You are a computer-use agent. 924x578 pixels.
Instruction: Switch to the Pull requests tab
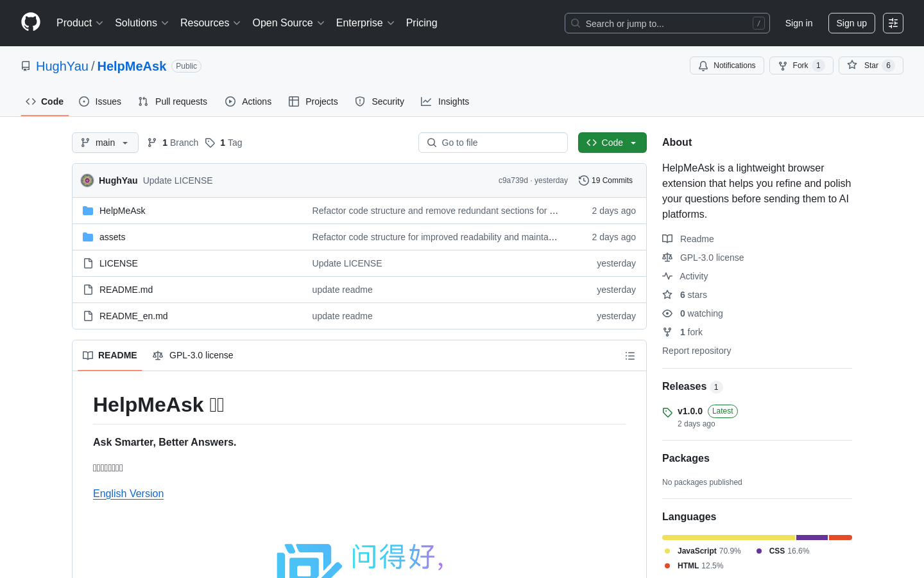point(173,101)
